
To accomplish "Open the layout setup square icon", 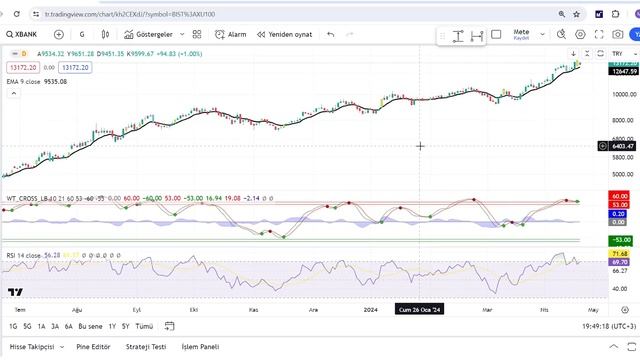I will click(x=496, y=35).
